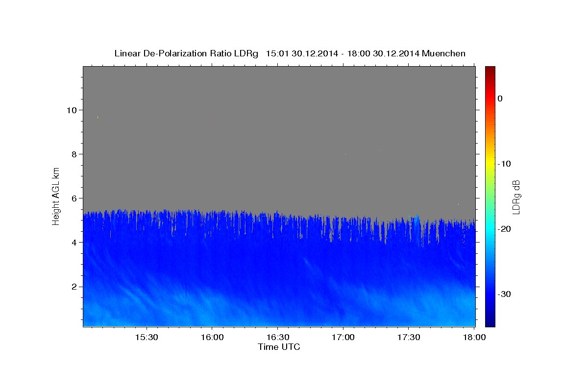588x392 pixels.
Task: Click the height tick label 8
Action: coord(75,154)
